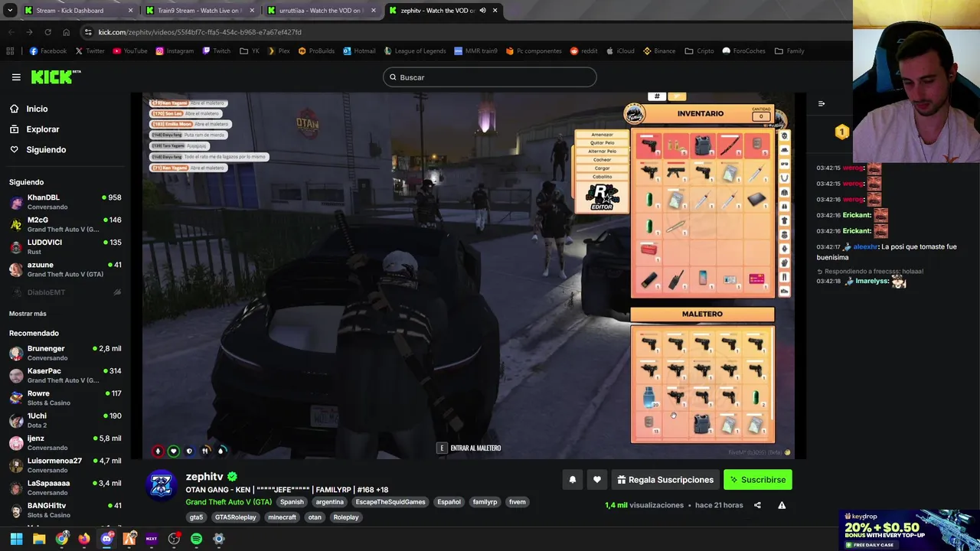The height and width of the screenshot is (551, 980).
Task: Click Regala Suscripciones button
Action: [x=665, y=480]
